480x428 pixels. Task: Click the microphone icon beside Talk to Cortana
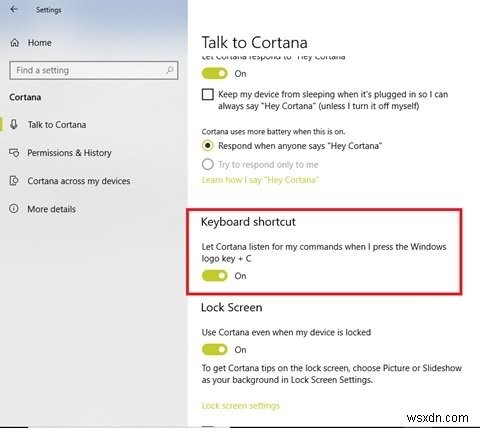14,124
